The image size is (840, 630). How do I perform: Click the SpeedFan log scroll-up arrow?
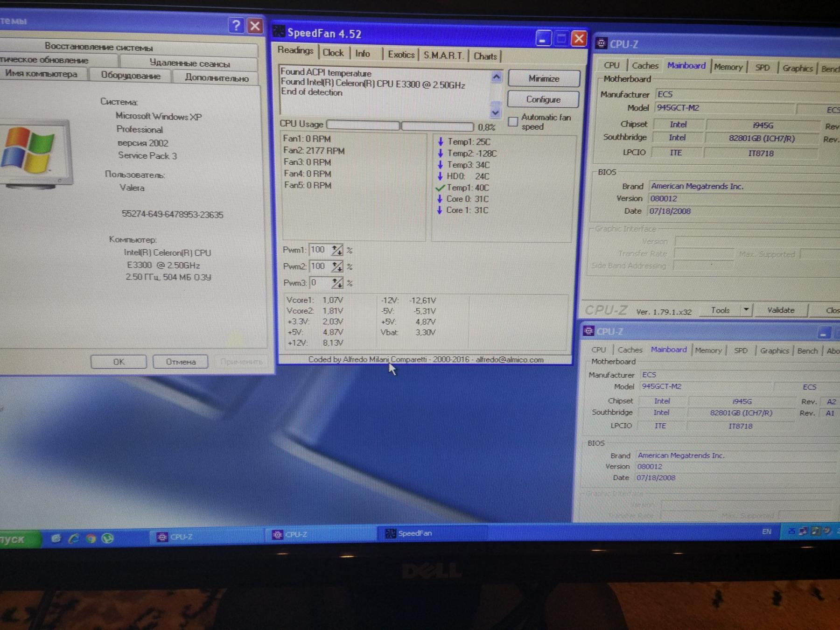(x=496, y=77)
